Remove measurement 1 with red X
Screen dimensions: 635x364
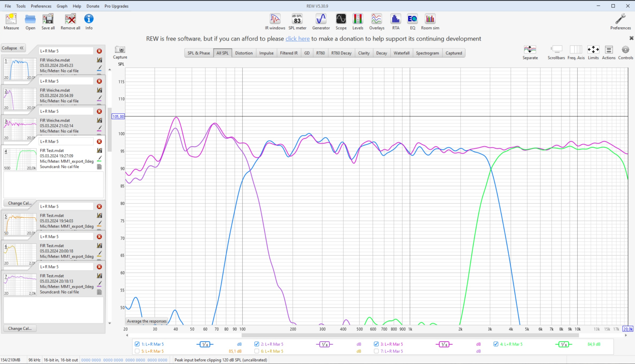coord(99,51)
